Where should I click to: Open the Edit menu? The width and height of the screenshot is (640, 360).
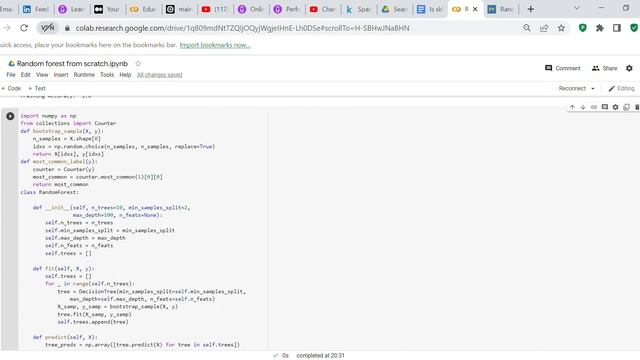25,75
